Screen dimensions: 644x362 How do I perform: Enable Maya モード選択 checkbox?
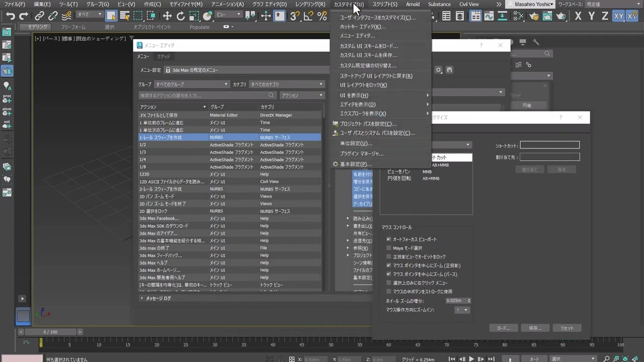388,248
